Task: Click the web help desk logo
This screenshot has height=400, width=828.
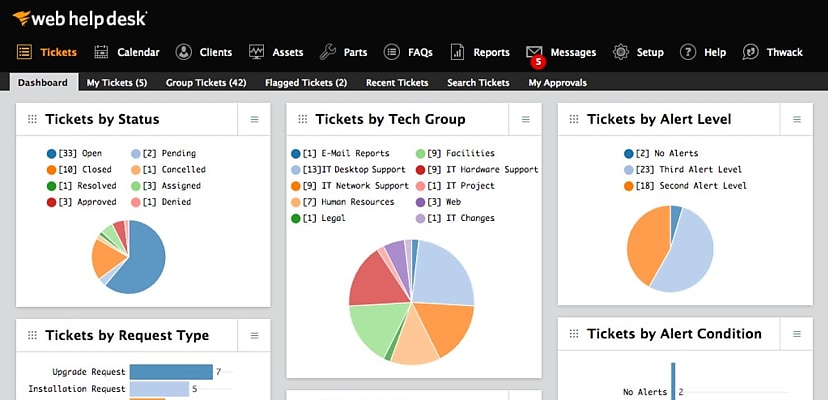Action: tap(79, 19)
